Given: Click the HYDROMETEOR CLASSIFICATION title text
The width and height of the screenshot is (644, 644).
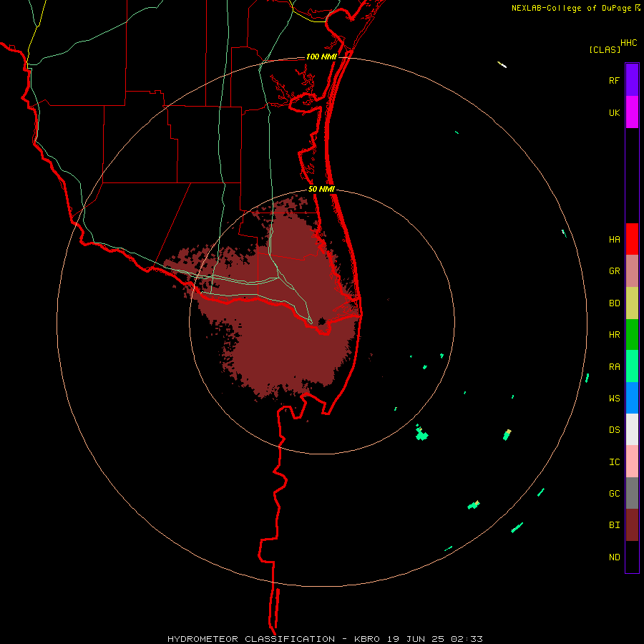Looking at the screenshot, I should tap(251, 639).
